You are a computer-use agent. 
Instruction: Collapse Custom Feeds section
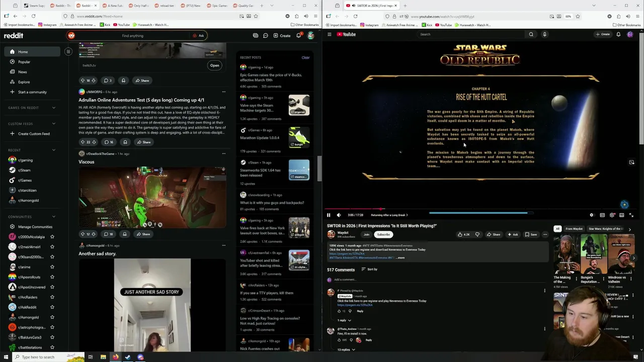tap(54, 124)
